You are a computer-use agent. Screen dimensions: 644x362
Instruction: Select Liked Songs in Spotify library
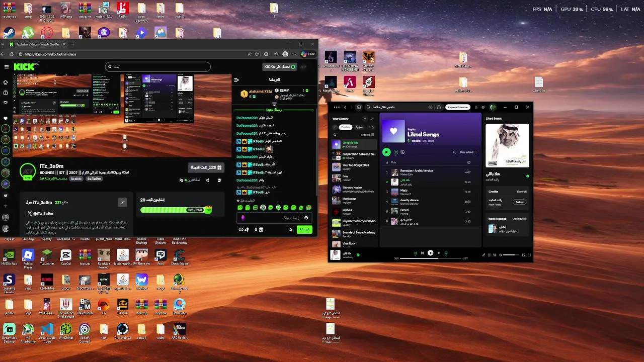click(x=354, y=144)
